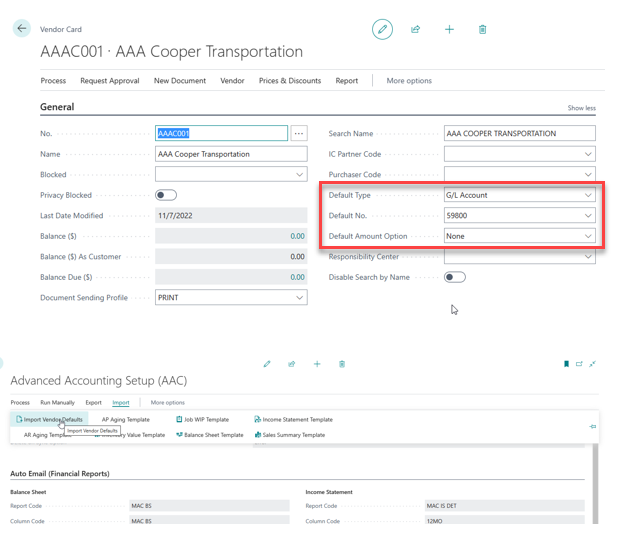Image resolution: width=620 pixels, height=559 pixels.
Task: Expand the Responsibility Center dropdown
Action: coord(588,257)
